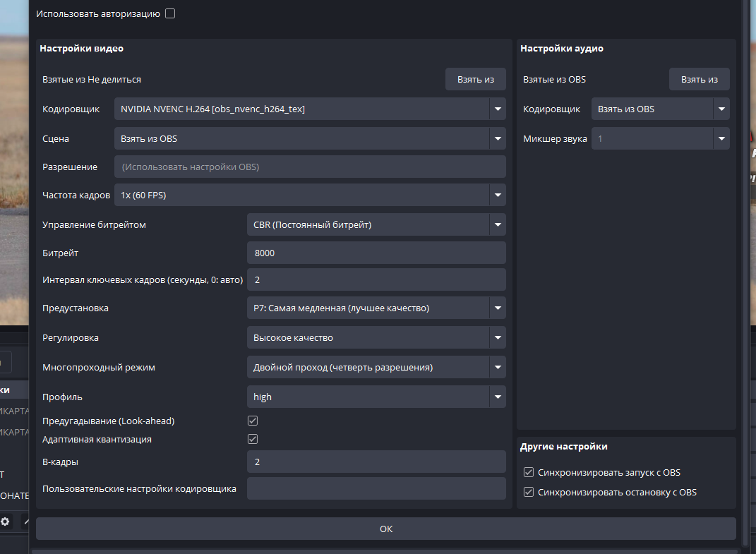Viewport: 756px width, 554px height.
Task: Click the Взять из button in video settings
Action: 475,79
